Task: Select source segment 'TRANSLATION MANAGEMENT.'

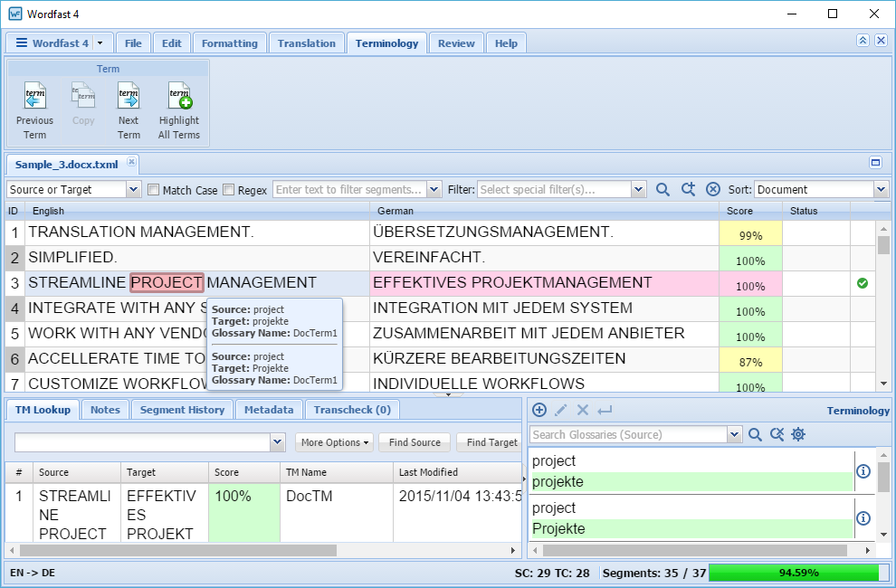Action: tap(141, 232)
